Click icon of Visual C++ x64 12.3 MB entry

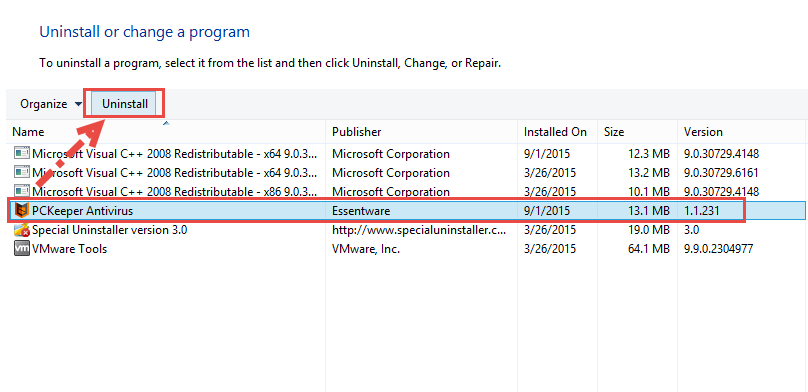pos(22,154)
